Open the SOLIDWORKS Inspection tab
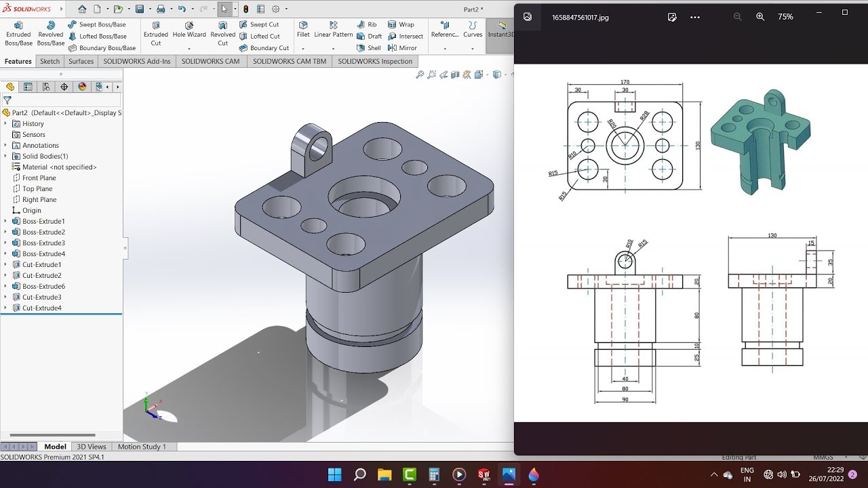868x488 pixels. [x=375, y=61]
